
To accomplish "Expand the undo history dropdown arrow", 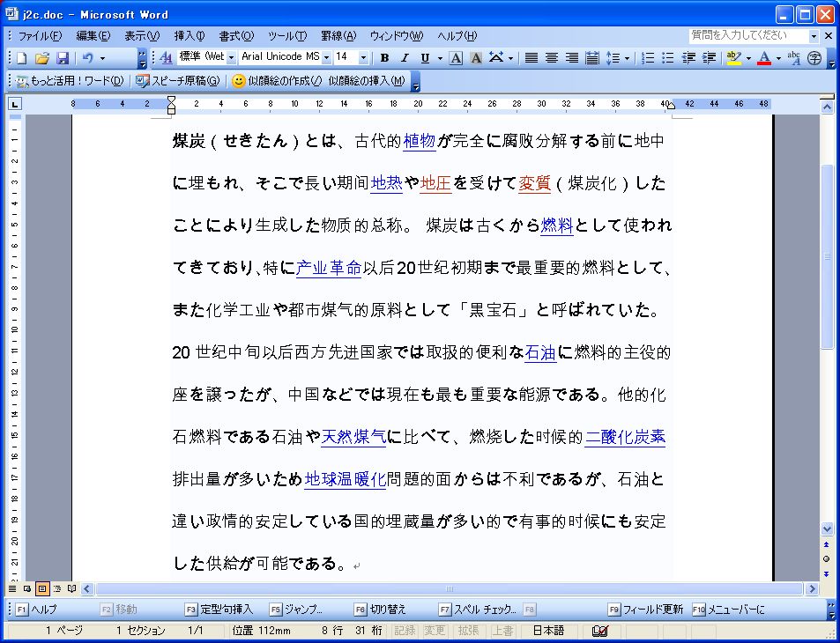I will tap(102, 58).
